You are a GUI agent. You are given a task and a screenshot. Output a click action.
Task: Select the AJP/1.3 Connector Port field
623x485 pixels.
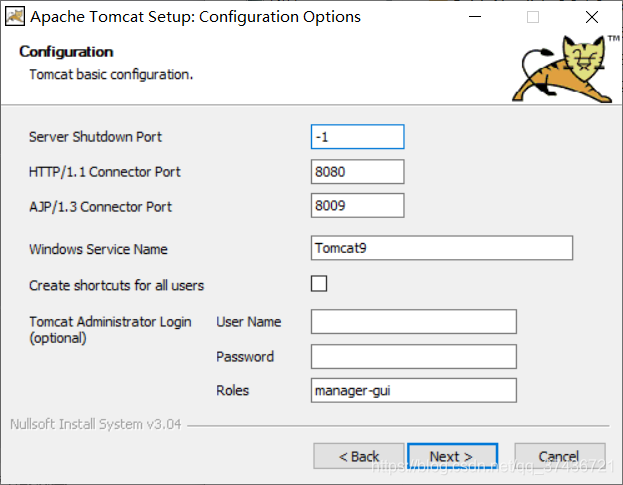coord(358,205)
